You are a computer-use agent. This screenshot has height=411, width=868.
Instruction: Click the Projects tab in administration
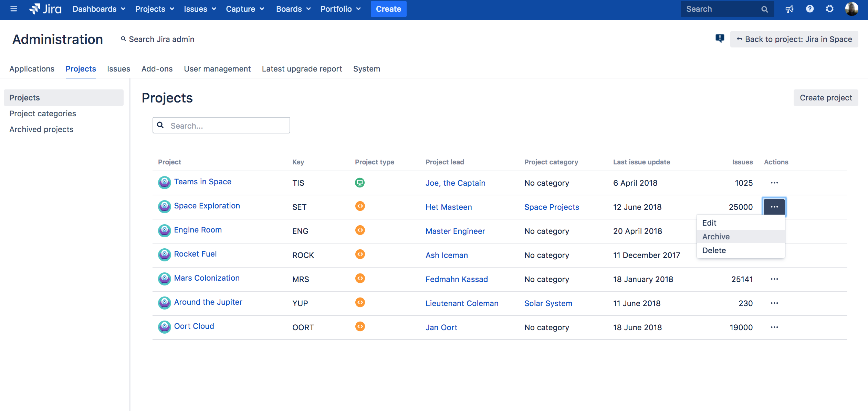click(80, 68)
